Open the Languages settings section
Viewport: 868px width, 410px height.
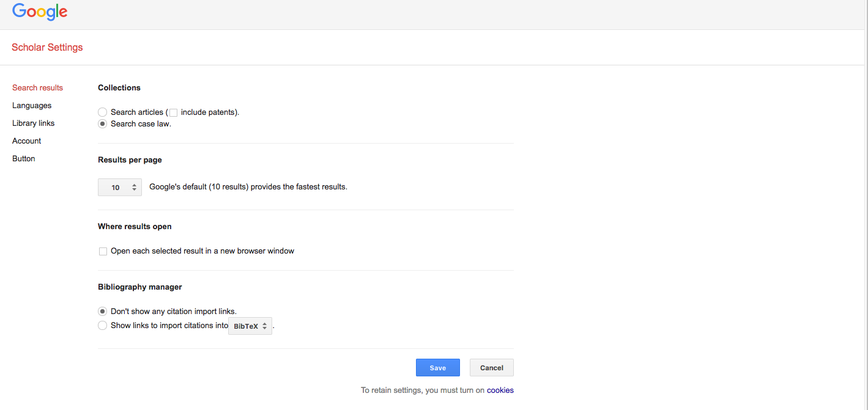point(31,105)
